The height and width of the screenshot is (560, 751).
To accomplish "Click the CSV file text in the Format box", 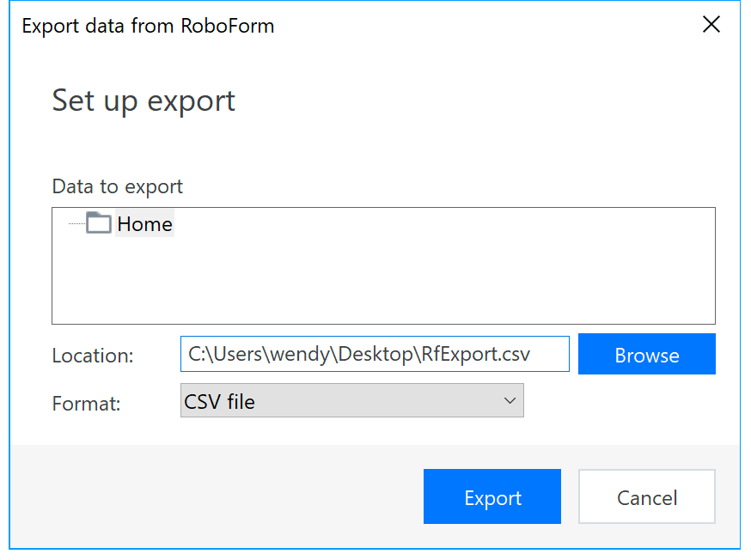I will (220, 401).
